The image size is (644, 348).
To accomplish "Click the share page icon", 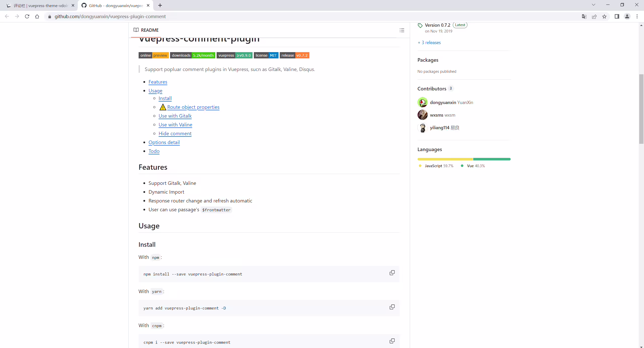I will (594, 17).
